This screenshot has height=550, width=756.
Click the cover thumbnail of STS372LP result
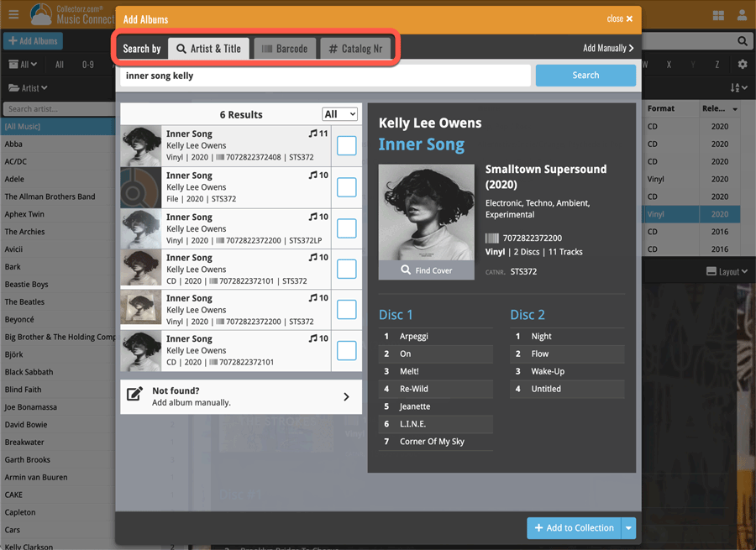[141, 228]
